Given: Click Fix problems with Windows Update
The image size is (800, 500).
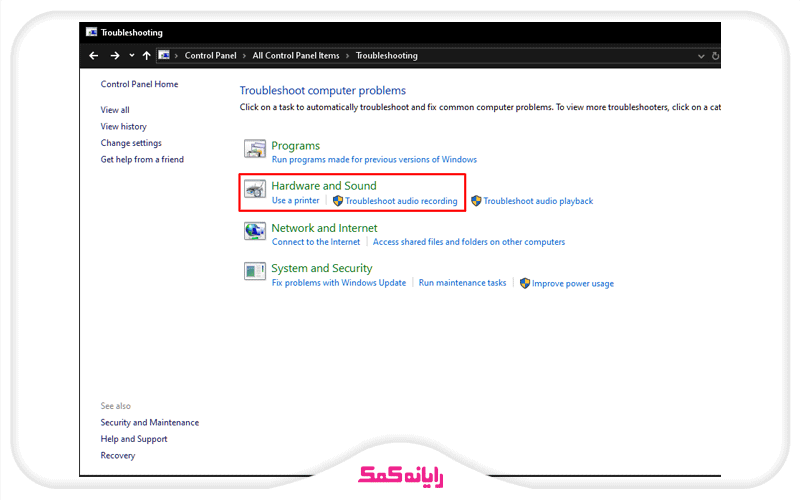Looking at the screenshot, I should 339,283.
